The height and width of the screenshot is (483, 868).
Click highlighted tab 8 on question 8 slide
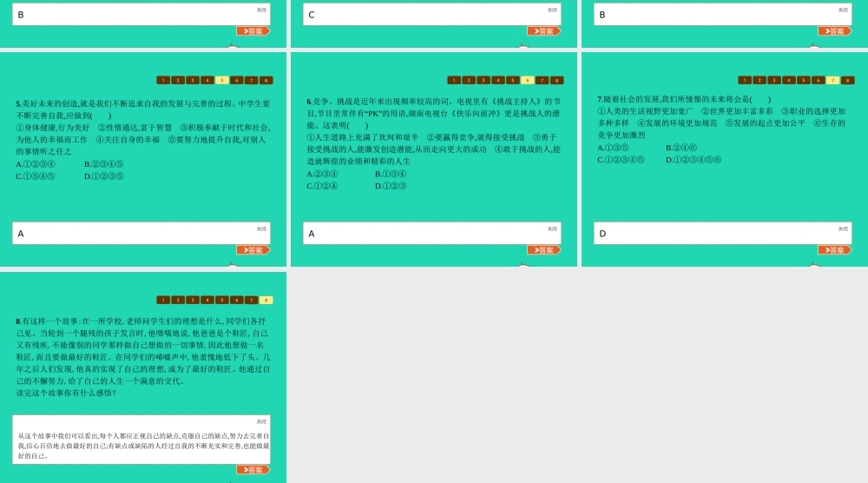point(266,301)
